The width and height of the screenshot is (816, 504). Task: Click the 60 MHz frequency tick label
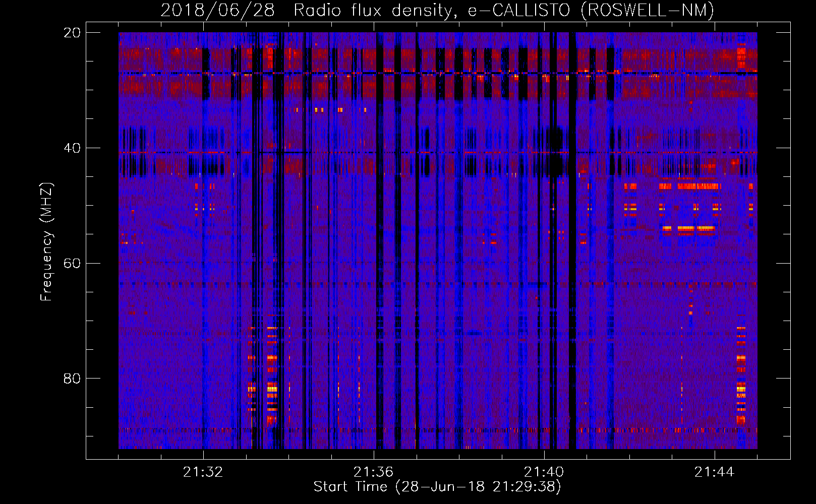(x=72, y=264)
